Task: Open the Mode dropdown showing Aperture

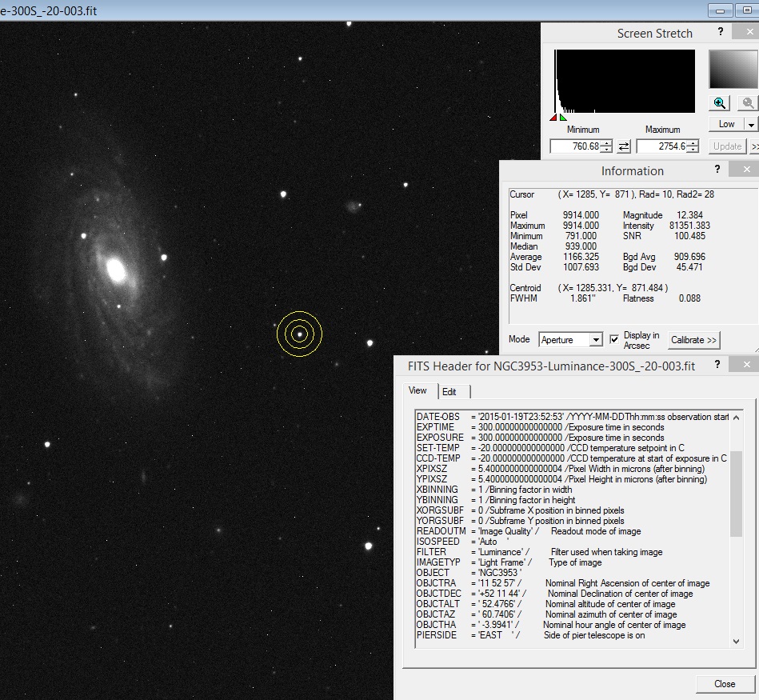Action: (595, 339)
